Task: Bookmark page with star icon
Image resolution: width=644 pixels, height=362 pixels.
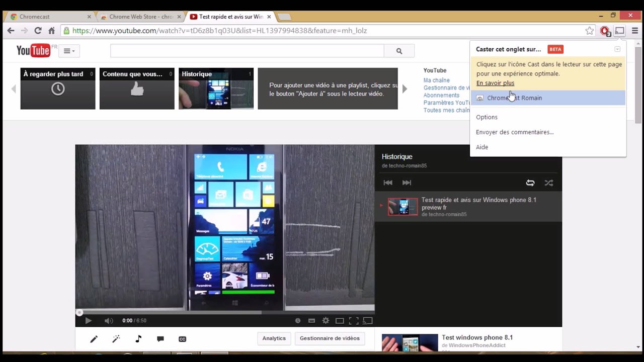Action: (x=590, y=31)
